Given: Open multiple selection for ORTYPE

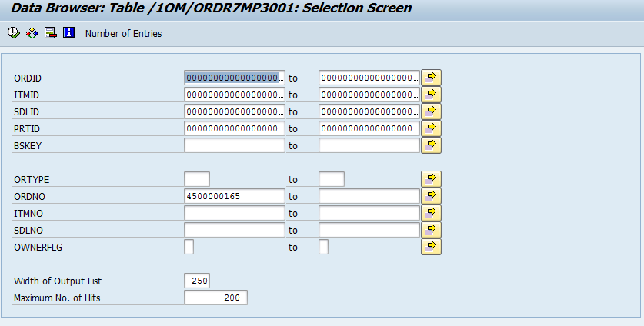Looking at the screenshot, I should 431,179.
